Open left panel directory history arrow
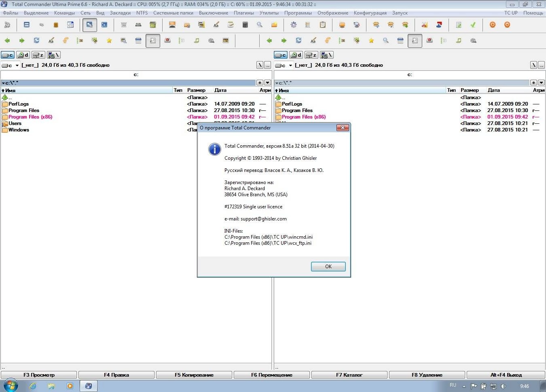546x392 pixels. [267, 83]
